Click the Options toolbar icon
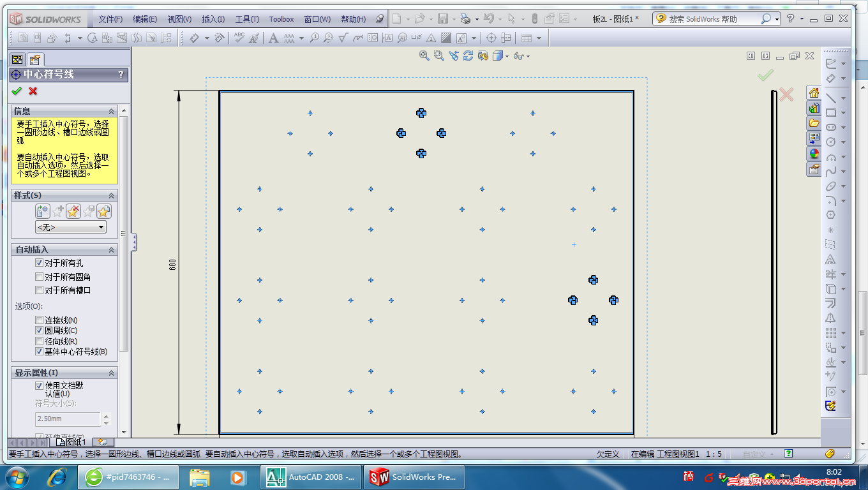Viewport: 868px width, 490px height. 564,19
